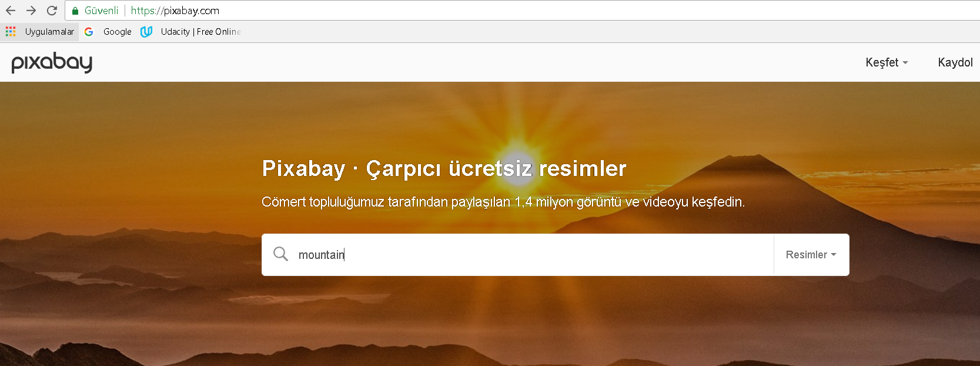The width and height of the screenshot is (980, 366).
Task: Click the Udacity bookmark favicon
Action: pos(146,32)
